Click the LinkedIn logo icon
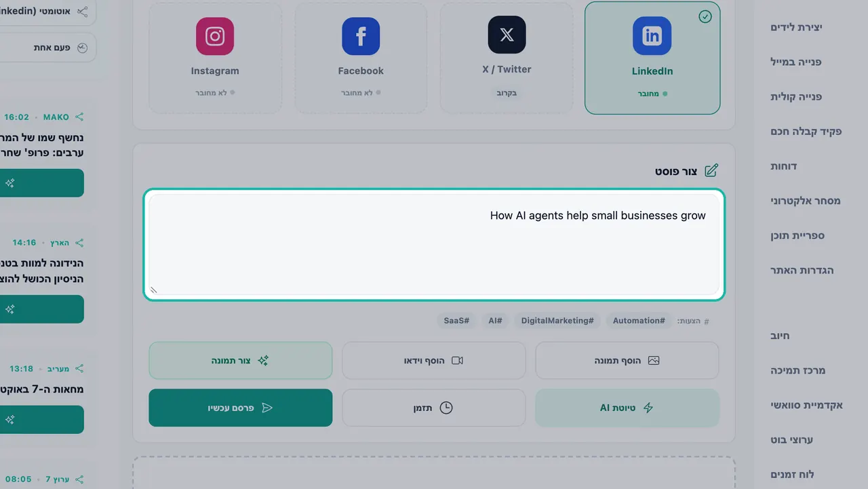 pos(652,36)
